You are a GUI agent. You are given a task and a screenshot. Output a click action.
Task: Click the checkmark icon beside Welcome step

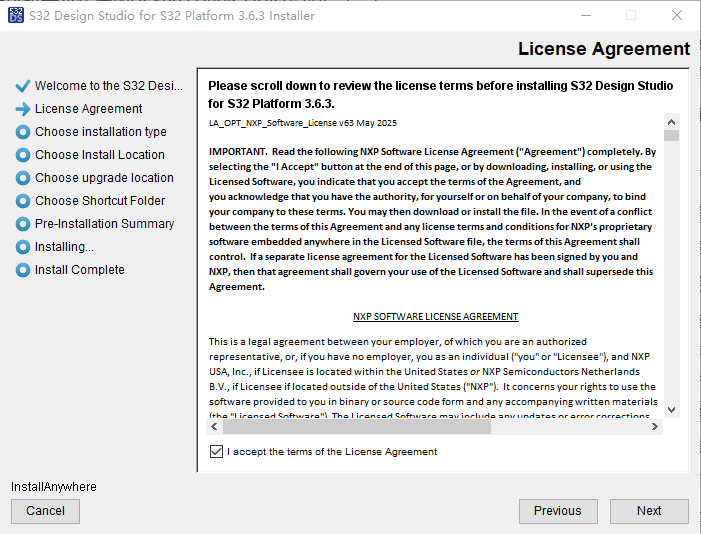pyautogui.click(x=22, y=86)
